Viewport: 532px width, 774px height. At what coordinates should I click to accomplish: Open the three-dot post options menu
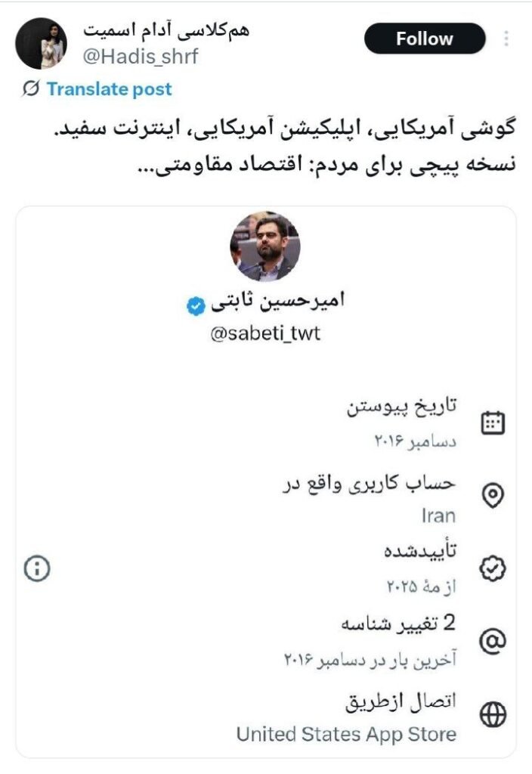pos(506,39)
